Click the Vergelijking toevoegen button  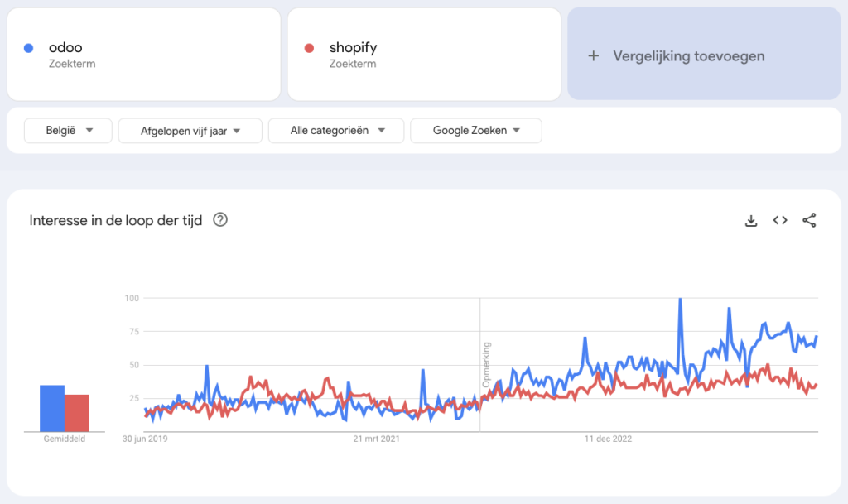[x=703, y=55]
